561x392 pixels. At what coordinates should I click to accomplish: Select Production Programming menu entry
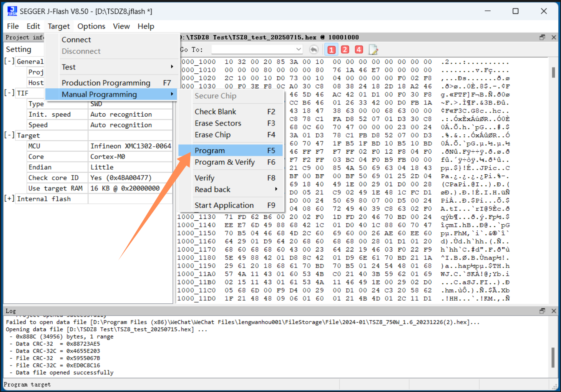tap(111, 83)
